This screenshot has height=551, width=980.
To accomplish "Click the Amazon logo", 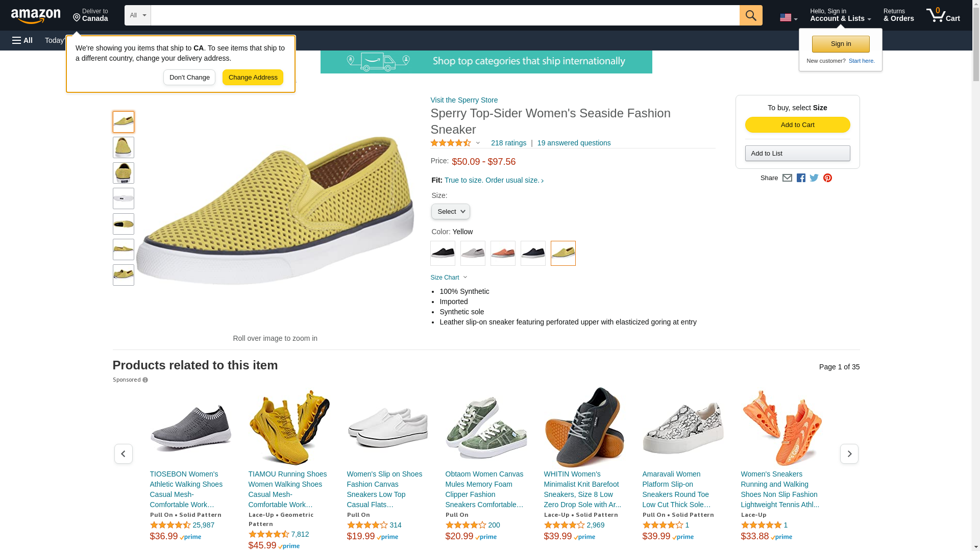I will 36,16.
